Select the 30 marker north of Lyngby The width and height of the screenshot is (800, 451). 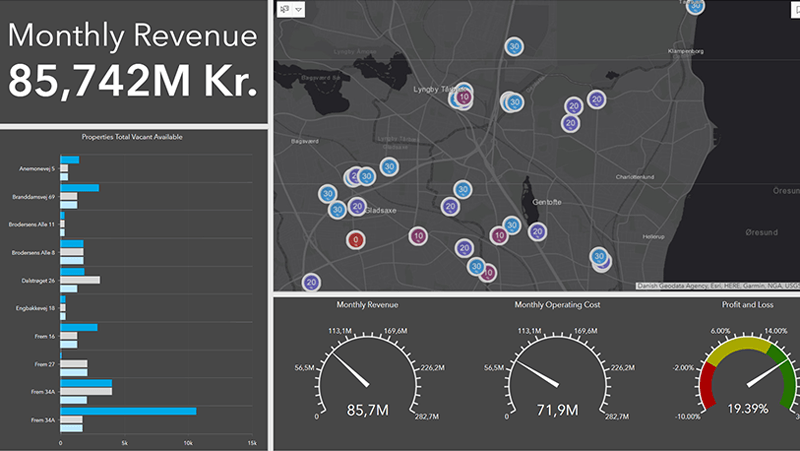coord(514,47)
